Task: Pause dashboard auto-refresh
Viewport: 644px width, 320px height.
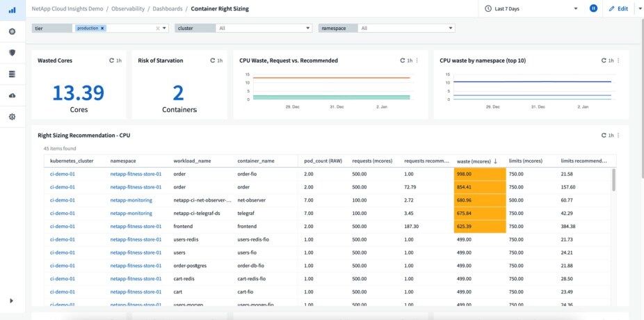Action: point(593,8)
